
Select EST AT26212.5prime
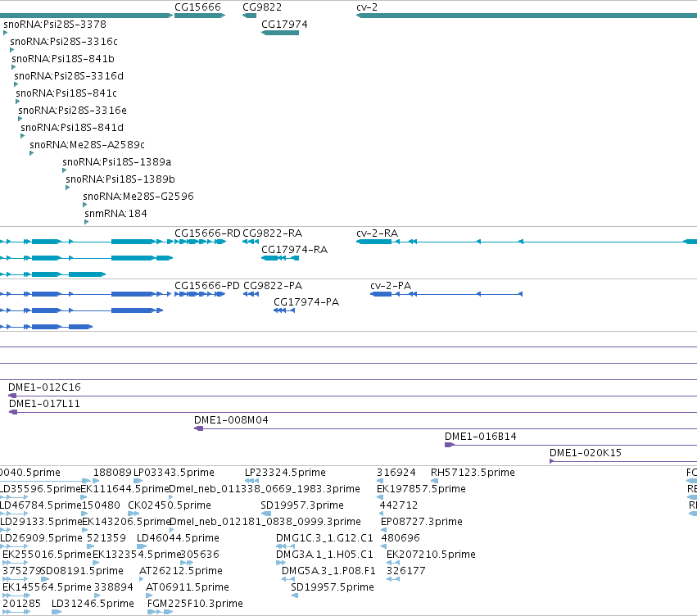pyautogui.click(x=181, y=571)
